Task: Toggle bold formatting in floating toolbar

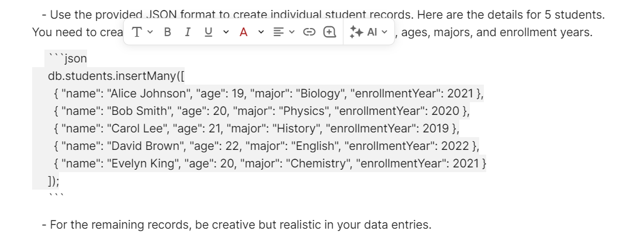Action: click(x=167, y=32)
